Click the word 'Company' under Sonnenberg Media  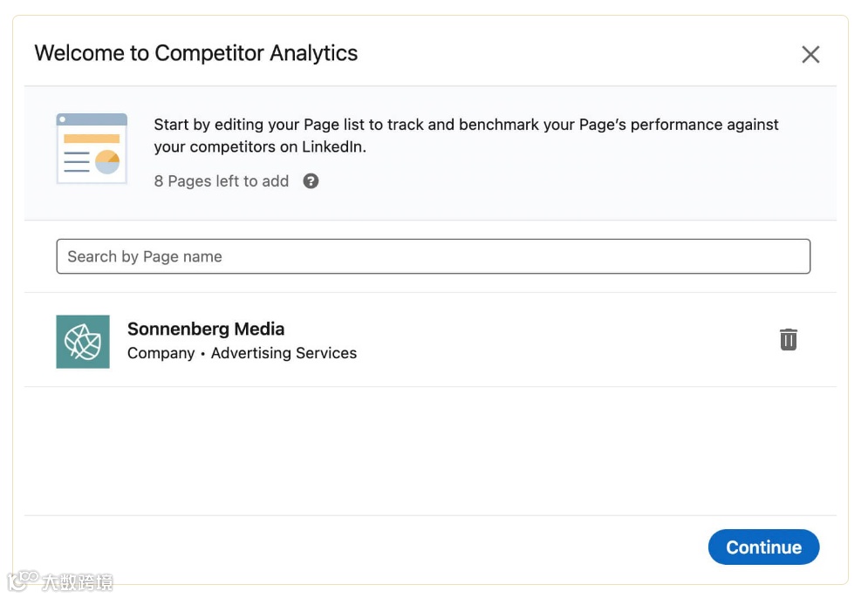click(x=161, y=353)
